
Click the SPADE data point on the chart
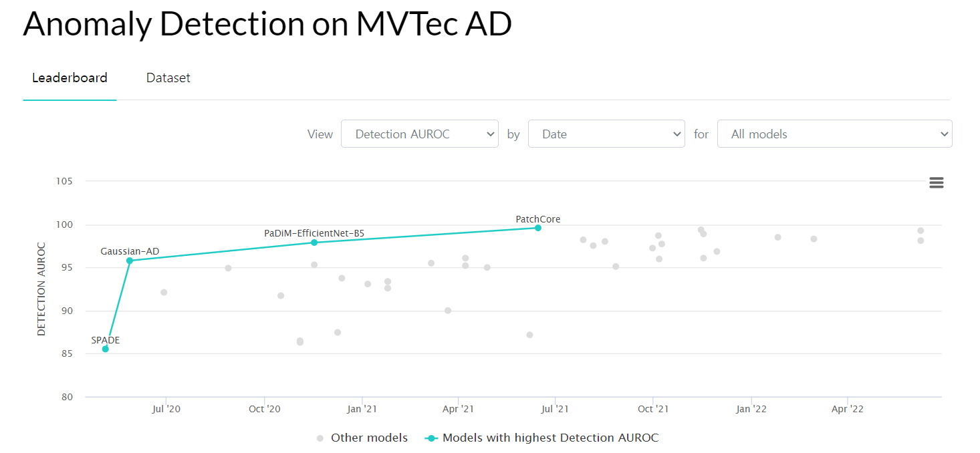point(106,348)
